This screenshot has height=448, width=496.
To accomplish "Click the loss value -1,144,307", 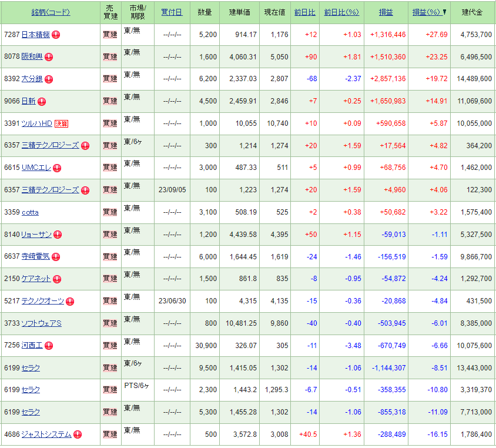I will click(x=389, y=368).
